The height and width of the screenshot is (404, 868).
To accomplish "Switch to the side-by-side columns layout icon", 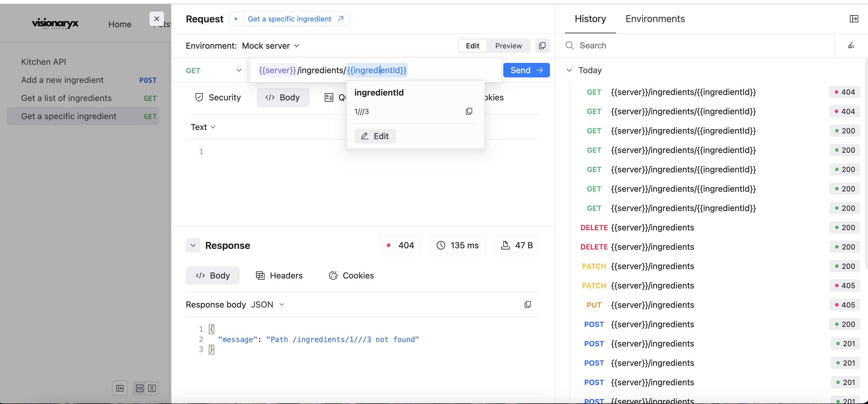I will 152,388.
